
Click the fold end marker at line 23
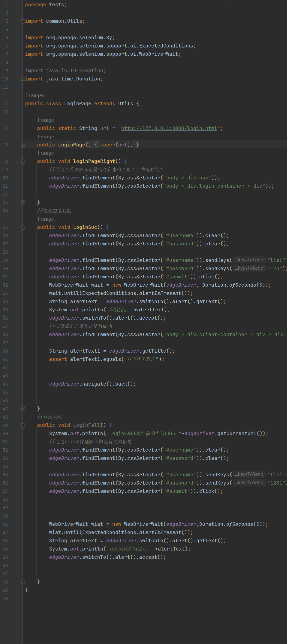23,202
